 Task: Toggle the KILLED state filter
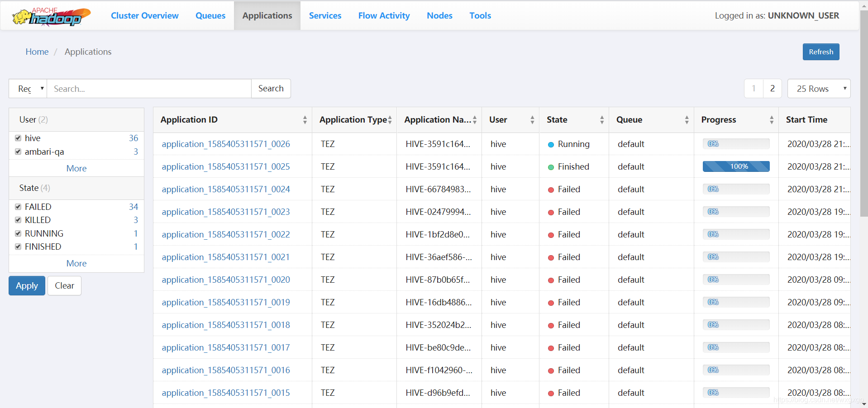pyautogui.click(x=18, y=220)
